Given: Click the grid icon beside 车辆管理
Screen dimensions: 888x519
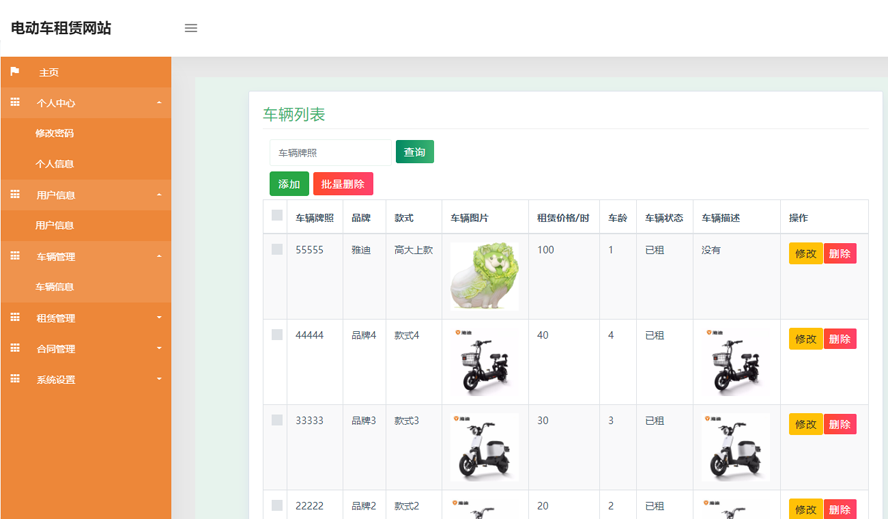Looking at the screenshot, I should point(15,256).
